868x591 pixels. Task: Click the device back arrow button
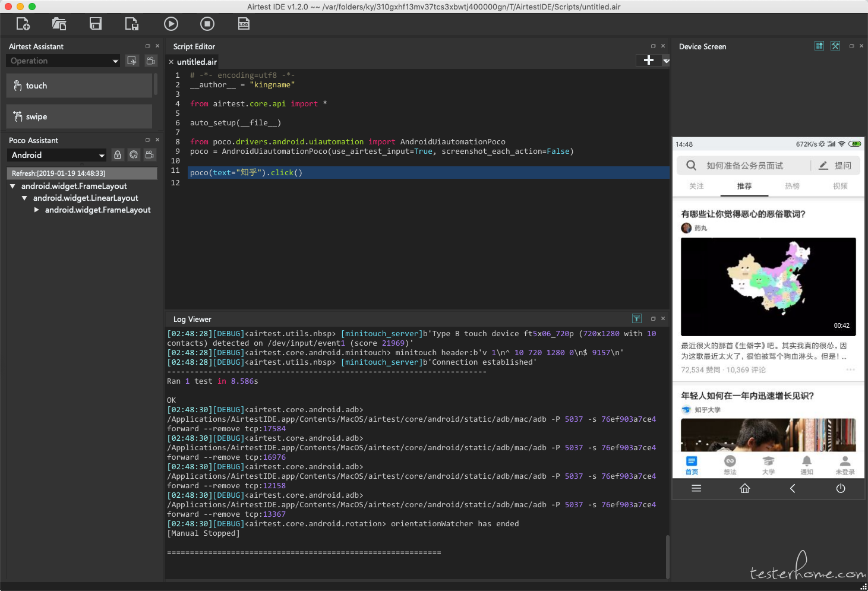click(x=793, y=488)
